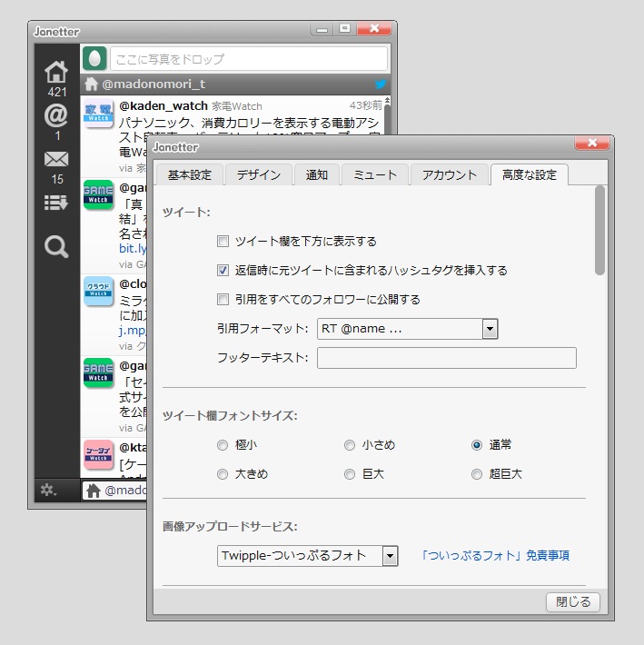
Task: Switch to ミュート tab
Action: tap(374, 174)
